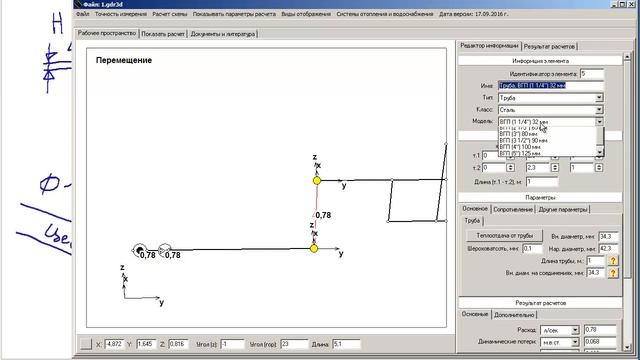Click Расход value field 0,78
Image resolution: width=640 pixels, height=360 pixels.
tap(600, 329)
